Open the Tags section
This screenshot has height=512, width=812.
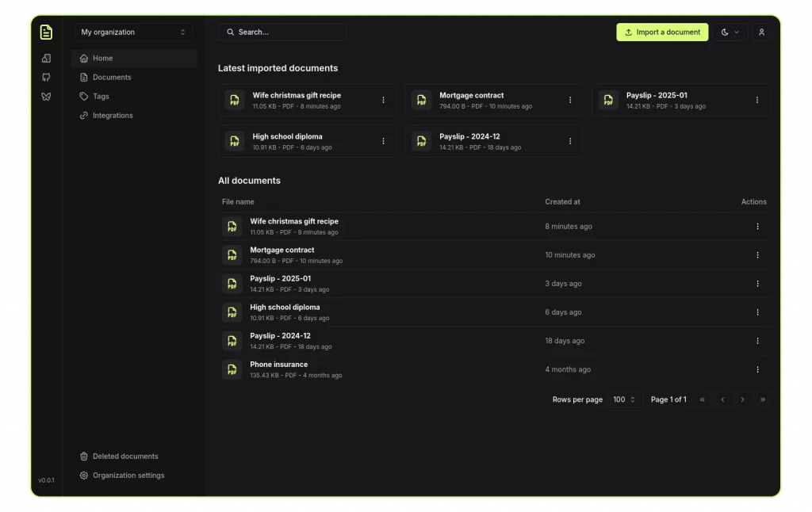(x=101, y=97)
